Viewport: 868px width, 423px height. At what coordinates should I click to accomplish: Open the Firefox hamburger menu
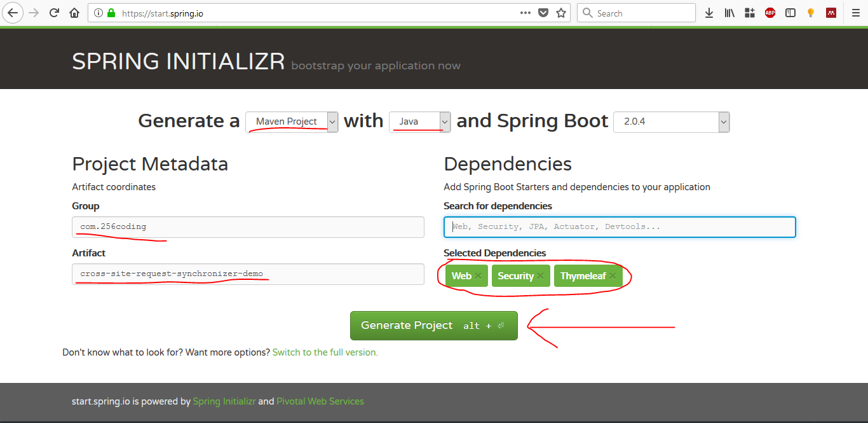[x=855, y=13]
